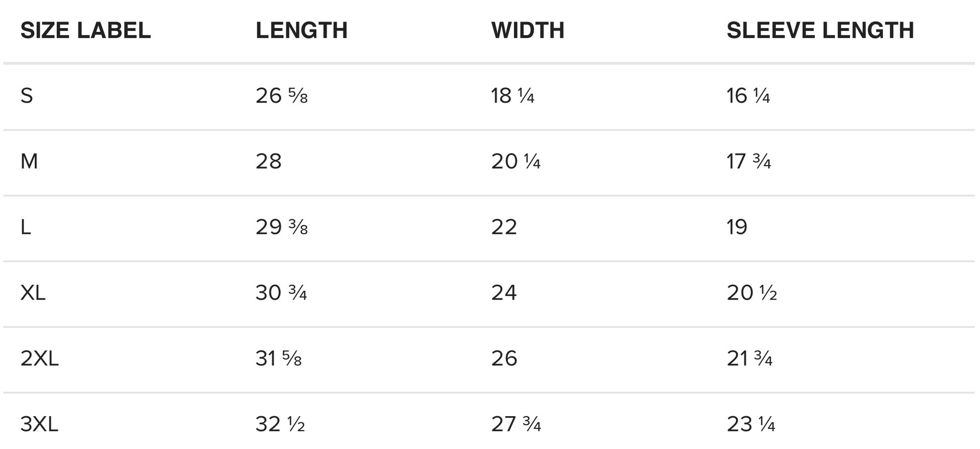This screenshot has width=980, height=449.
Task: Click the 18 ¼ width value
Action: coord(512,96)
